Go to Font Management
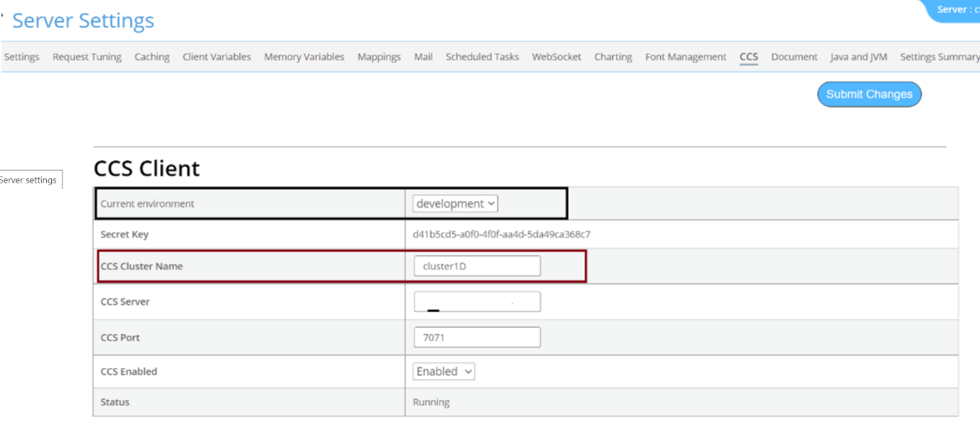The width and height of the screenshot is (980, 427). pos(685,57)
